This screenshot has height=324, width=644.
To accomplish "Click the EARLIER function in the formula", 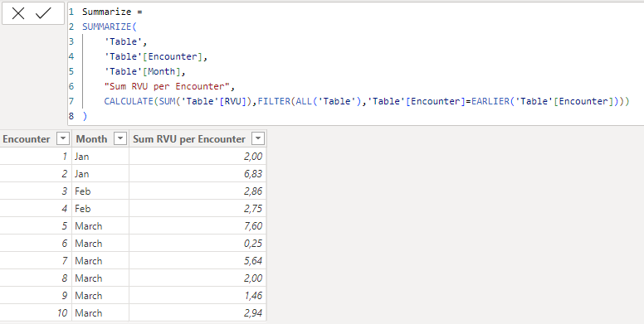I will coord(490,101).
